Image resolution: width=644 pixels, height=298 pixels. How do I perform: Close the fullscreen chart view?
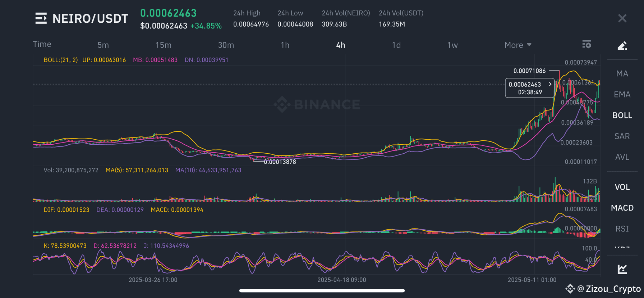(x=622, y=18)
